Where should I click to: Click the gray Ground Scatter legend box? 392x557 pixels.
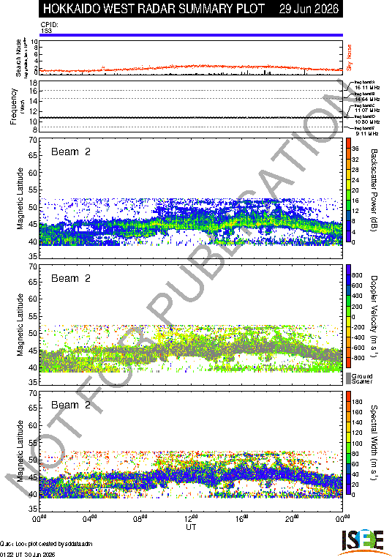348,378
